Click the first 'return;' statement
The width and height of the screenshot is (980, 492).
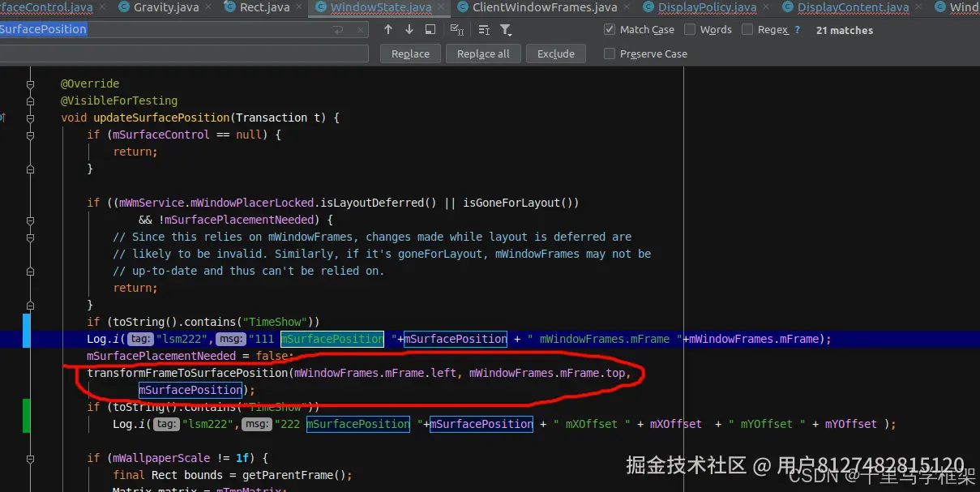click(135, 152)
